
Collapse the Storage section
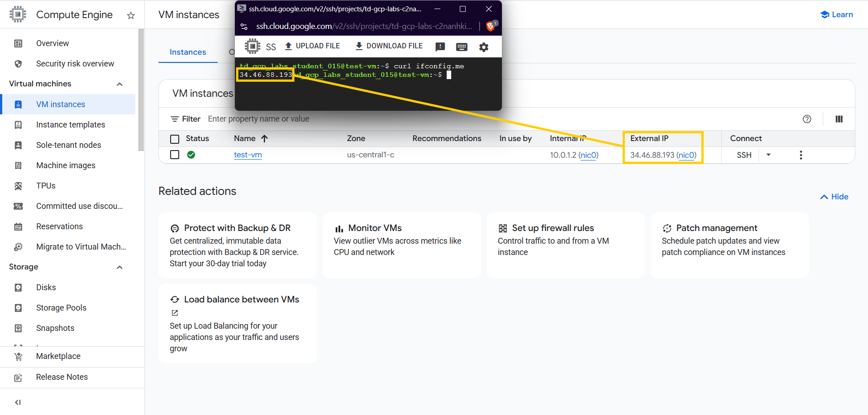coord(119,267)
